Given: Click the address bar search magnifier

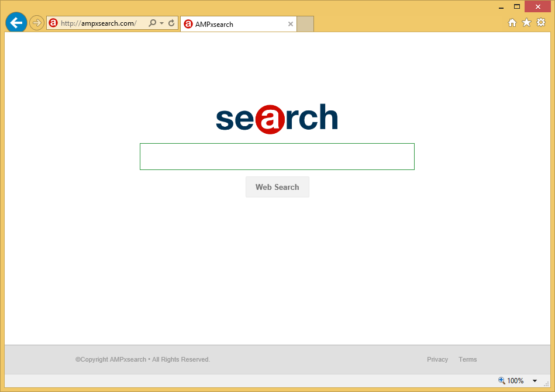Looking at the screenshot, I should coord(152,23).
